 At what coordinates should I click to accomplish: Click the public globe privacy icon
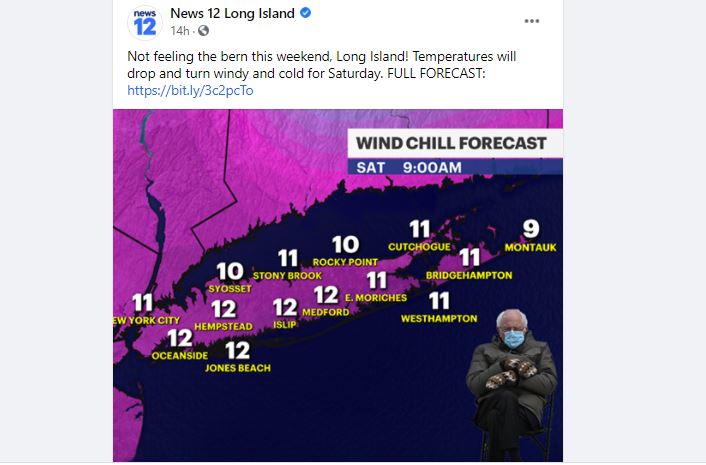coord(204,31)
